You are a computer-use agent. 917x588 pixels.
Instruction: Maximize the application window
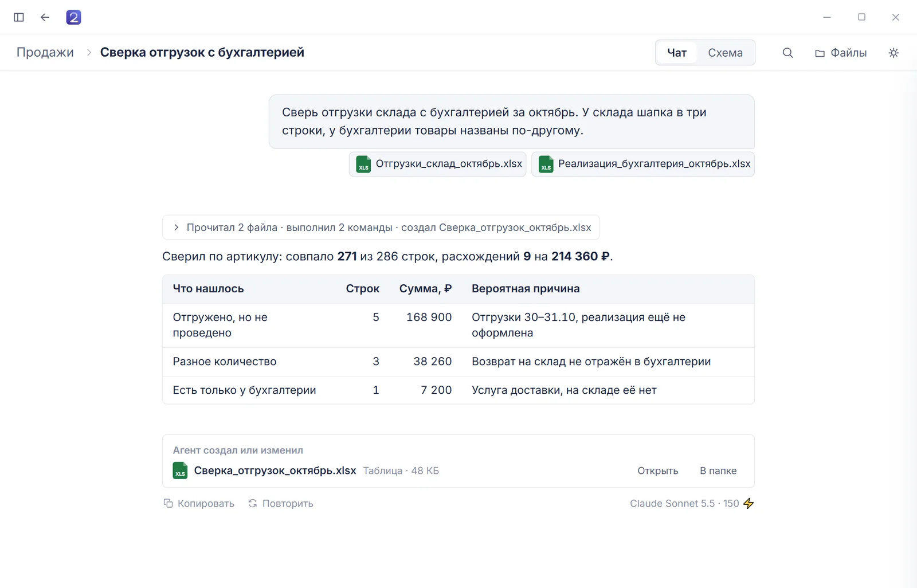point(861,17)
